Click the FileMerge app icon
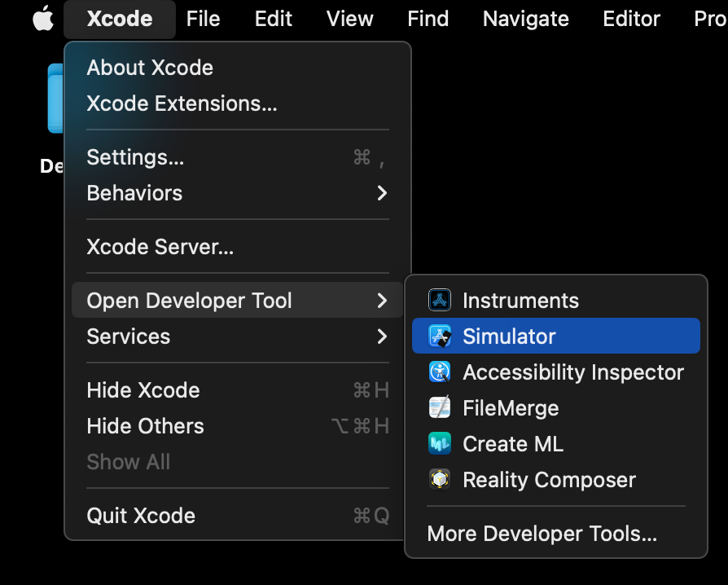The image size is (728, 585). coord(440,408)
